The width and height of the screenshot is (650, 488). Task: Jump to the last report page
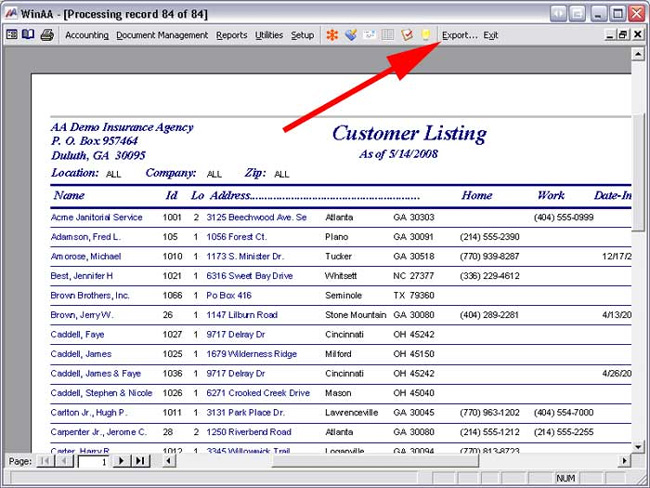pos(141,461)
